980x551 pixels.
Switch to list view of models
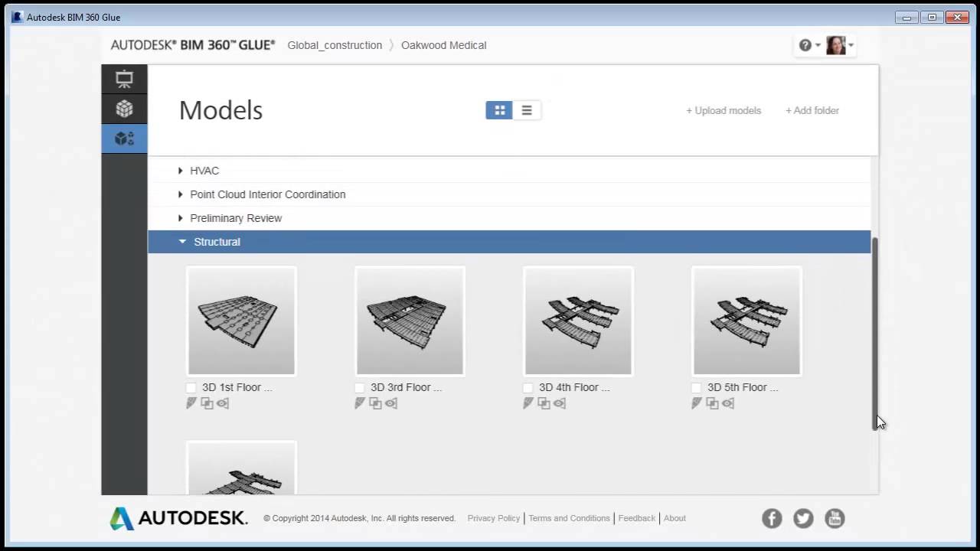[526, 110]
